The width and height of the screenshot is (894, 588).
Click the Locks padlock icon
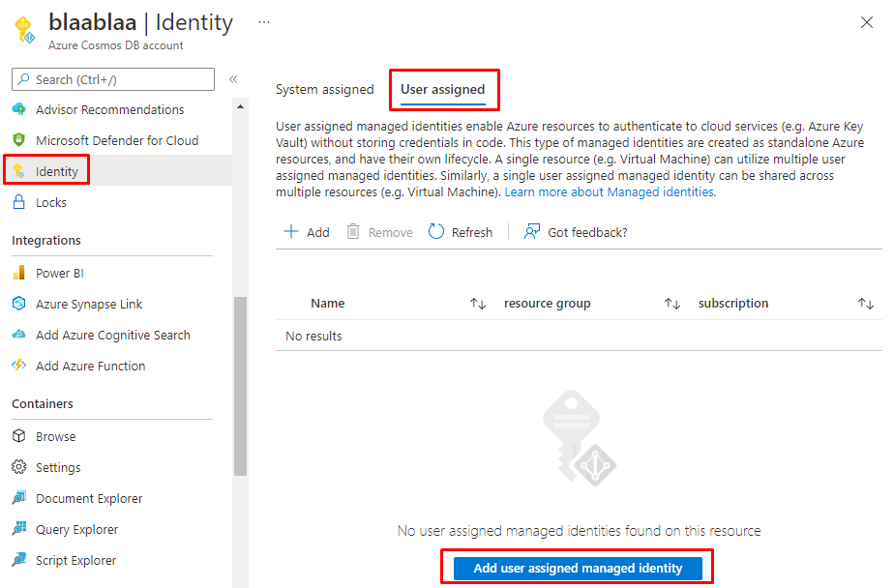click(x=18, y=202)
